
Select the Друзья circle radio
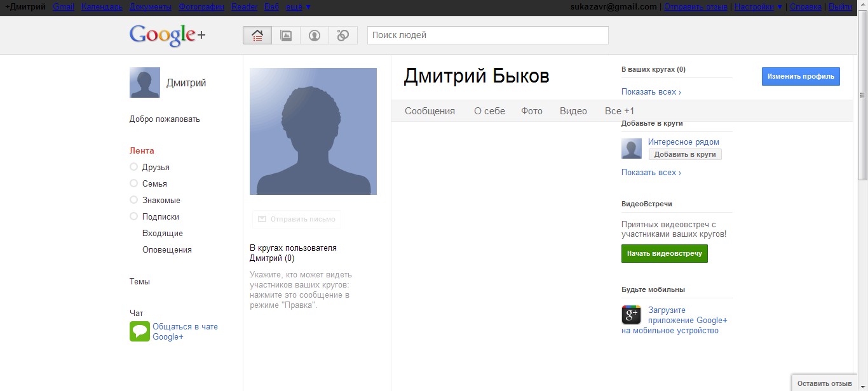click(133, 167)
